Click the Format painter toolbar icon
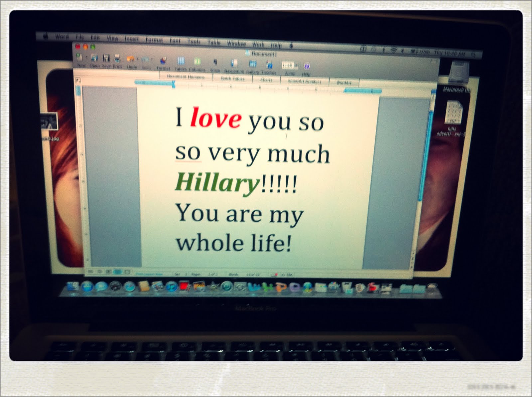The width and height of the screenshot is (532, 397). tap(163, 61)
